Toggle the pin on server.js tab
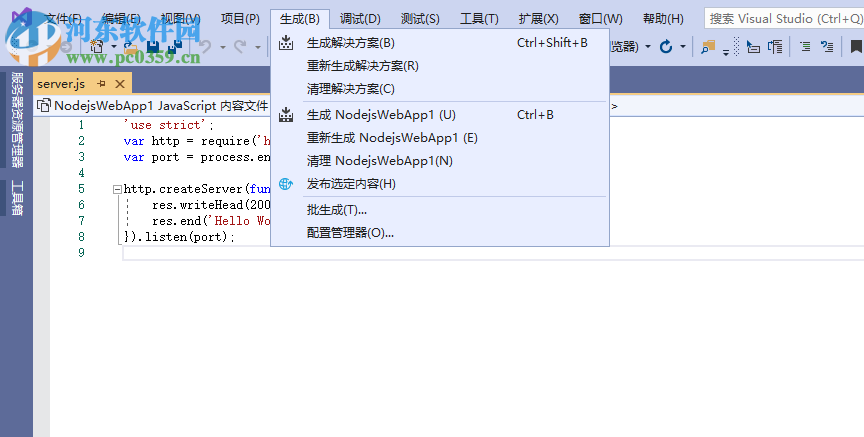 coord(101,84)
